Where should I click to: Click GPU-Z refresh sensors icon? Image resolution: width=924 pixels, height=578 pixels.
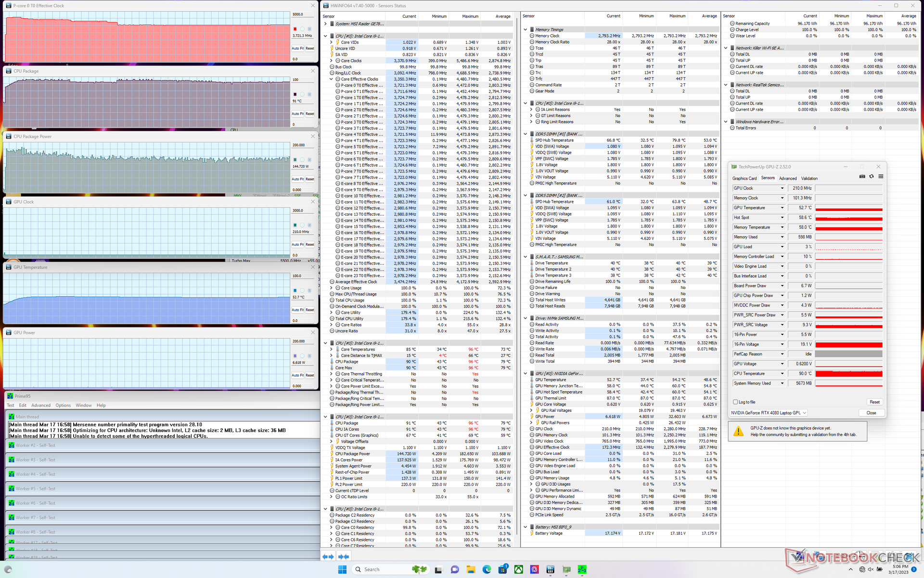pos(872,177)
